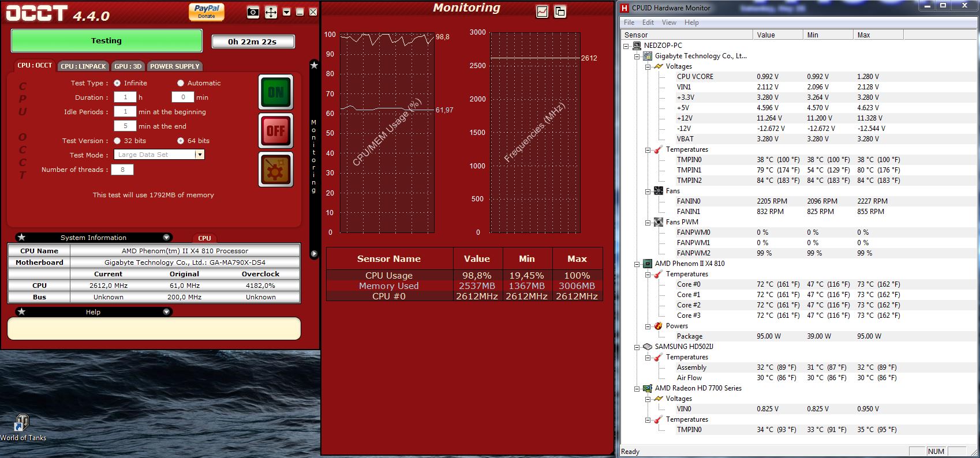Viewport: 980px width, 458px height.
Task: Open the World of Tanks desktop shortcut
Action: tap(23, 428)
